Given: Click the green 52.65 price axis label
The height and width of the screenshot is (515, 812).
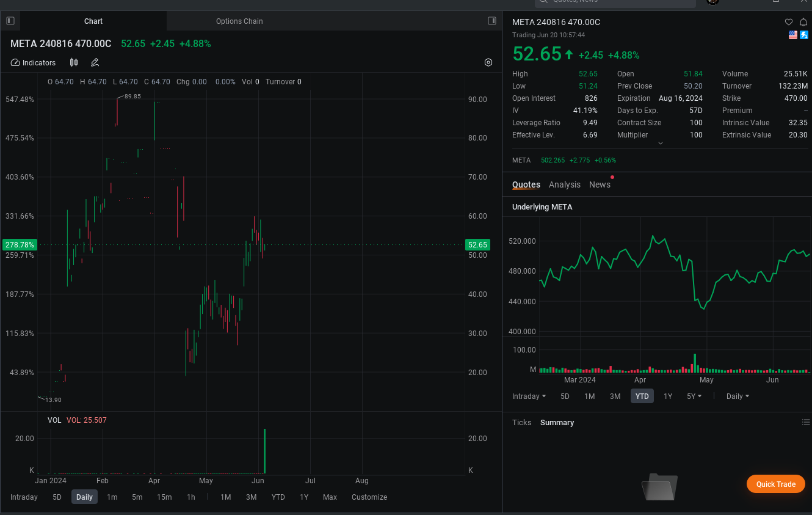Looking at the screenshot, I should coord(477,244).
